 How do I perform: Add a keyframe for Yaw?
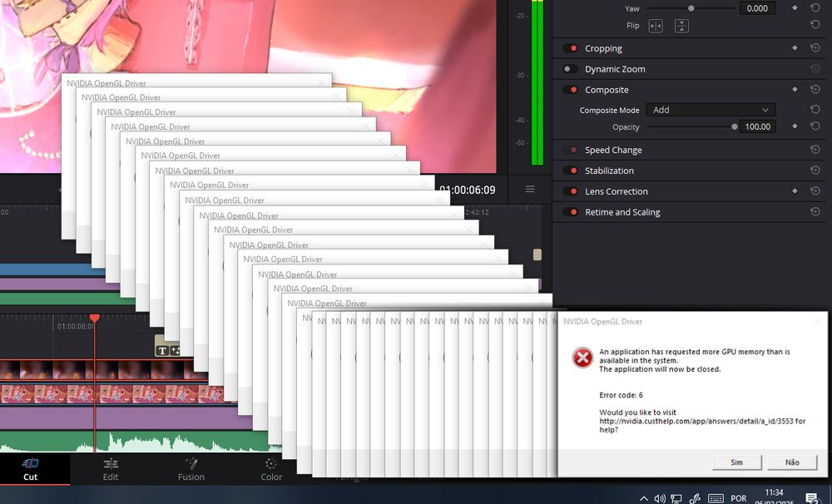tap(795, 8)
